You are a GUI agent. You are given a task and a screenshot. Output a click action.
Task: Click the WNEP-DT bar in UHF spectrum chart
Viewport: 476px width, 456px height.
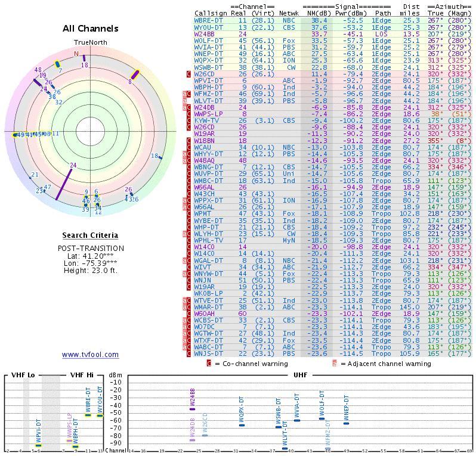tap(347, 423)
